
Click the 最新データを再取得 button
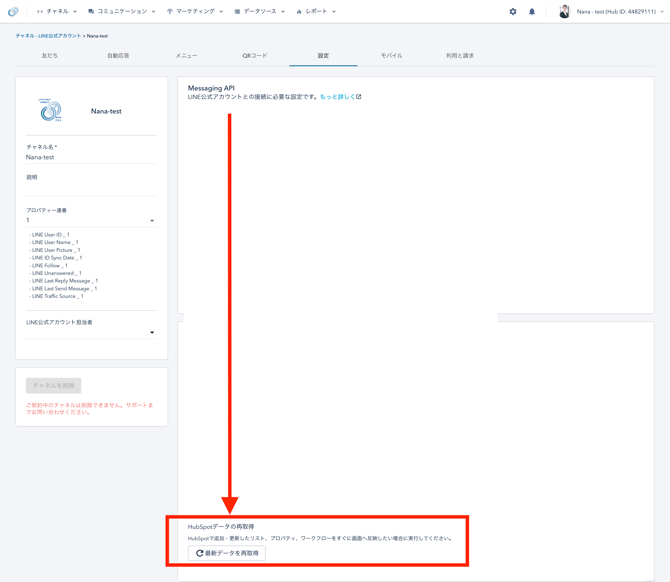[x=227, y=553]
